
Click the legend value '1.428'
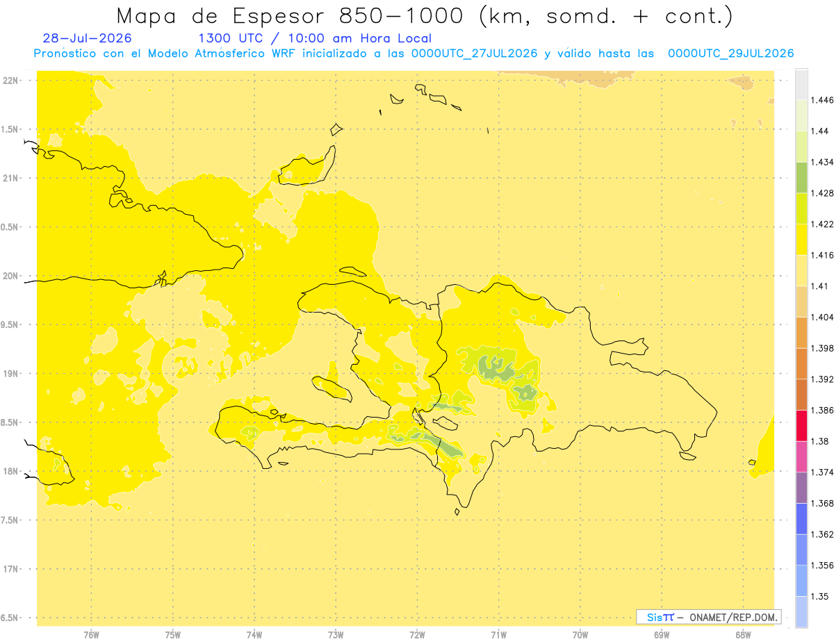coord(822,193)
